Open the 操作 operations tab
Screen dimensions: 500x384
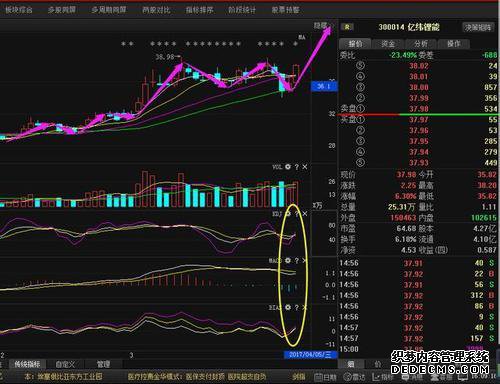[453, 44]
